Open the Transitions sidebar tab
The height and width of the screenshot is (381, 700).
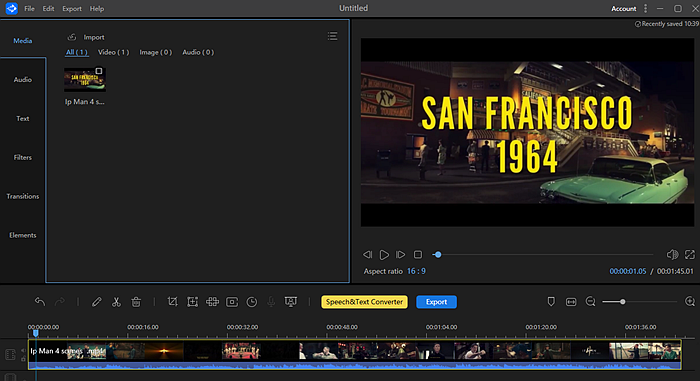23,196
